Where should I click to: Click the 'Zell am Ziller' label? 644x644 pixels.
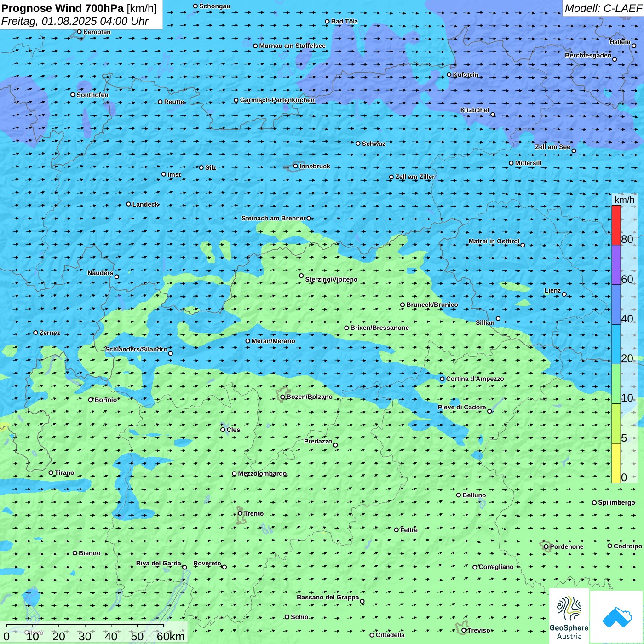[x=415, y=177]
